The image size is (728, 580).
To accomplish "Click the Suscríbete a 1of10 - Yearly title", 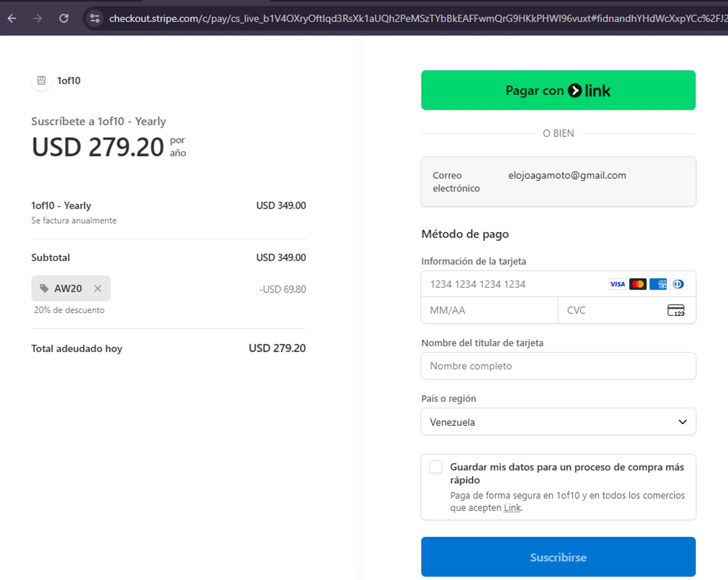I will coord(99,121).
